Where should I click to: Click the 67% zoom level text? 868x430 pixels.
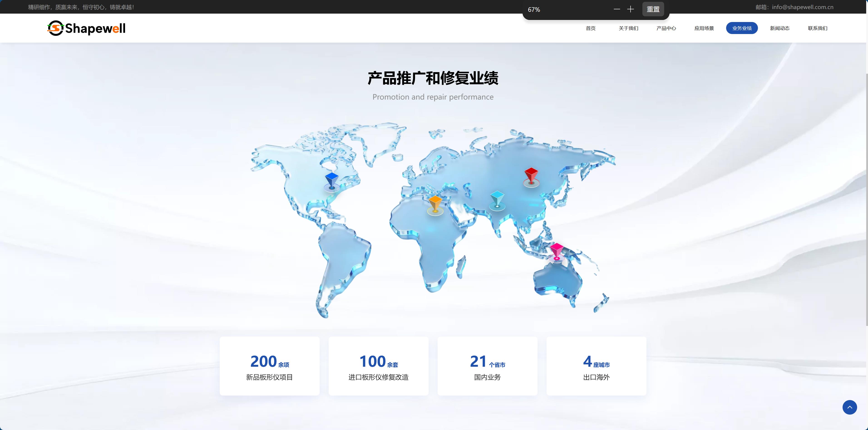[x=534, y=10]
